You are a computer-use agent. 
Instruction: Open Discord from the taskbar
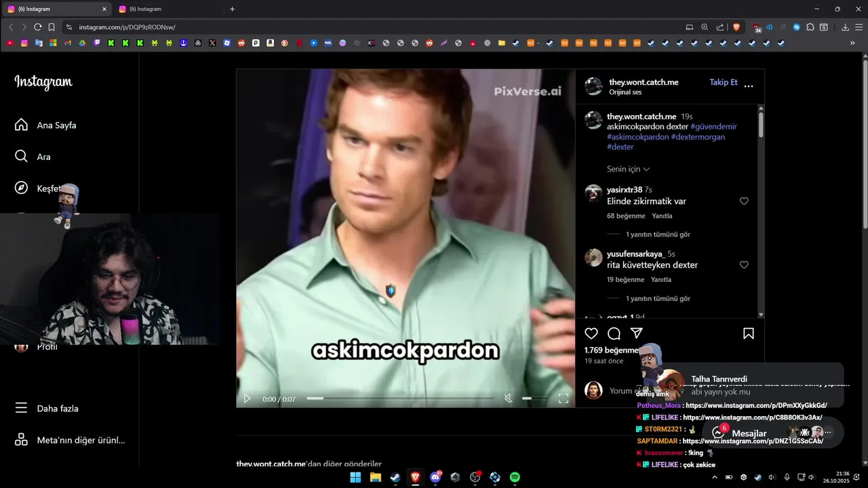point(435,477)
